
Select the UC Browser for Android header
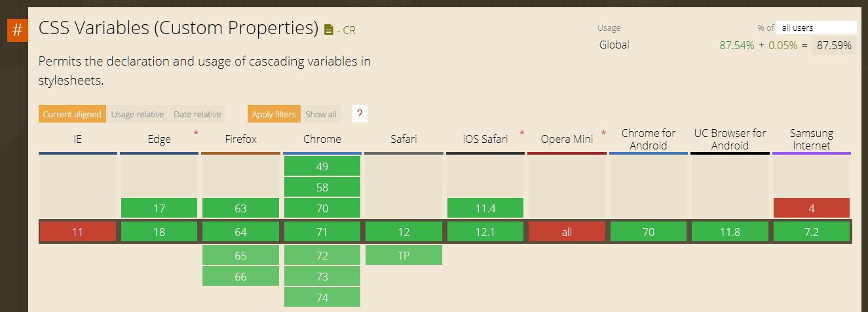[x=730, y=139]
